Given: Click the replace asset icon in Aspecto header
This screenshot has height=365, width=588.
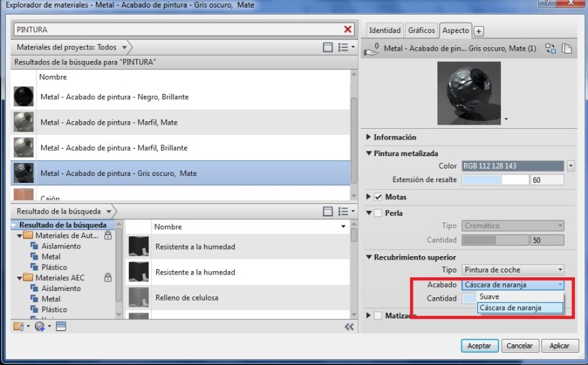Looking at the screenshot, I should click(x=550, y=49).
